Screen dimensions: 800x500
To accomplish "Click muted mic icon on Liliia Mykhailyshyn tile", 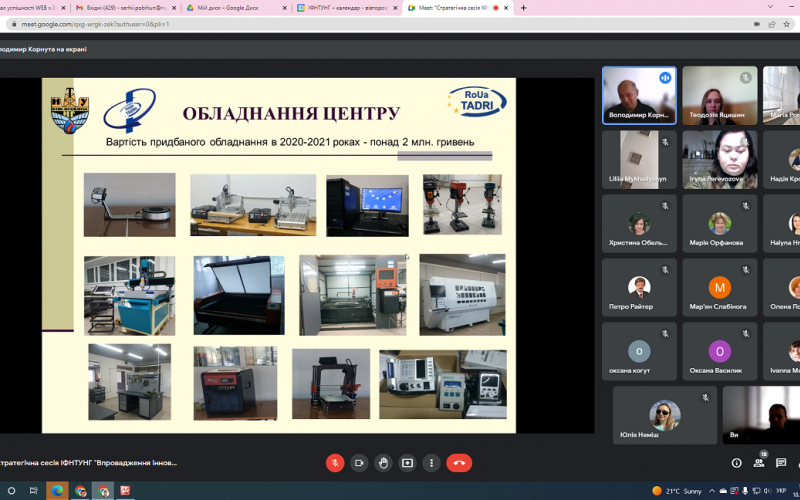I will (x=665, y=142).
